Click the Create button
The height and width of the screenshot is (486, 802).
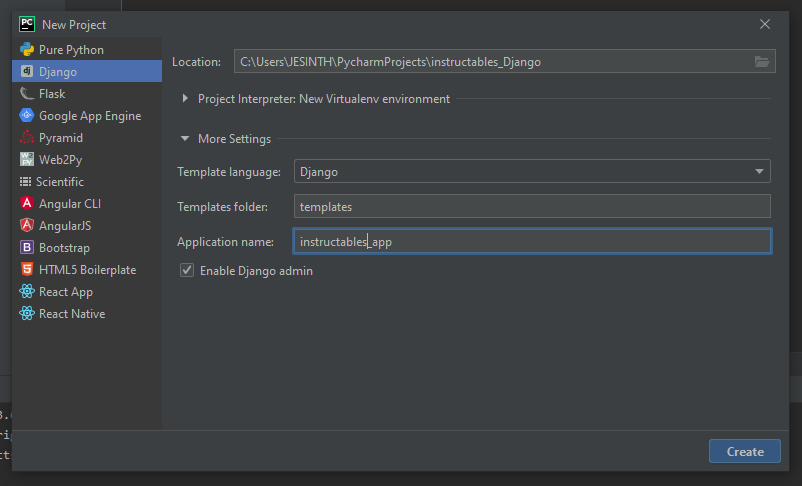[x=744, y=452]
